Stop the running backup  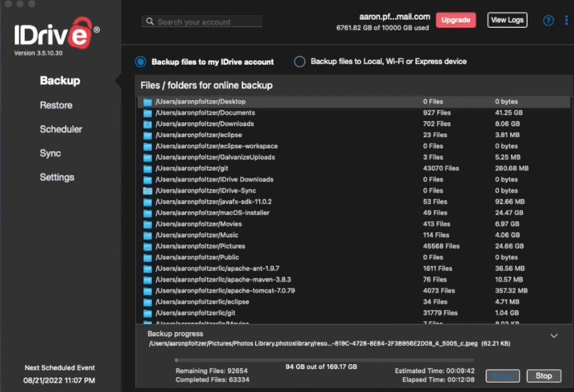click(544, 376)
